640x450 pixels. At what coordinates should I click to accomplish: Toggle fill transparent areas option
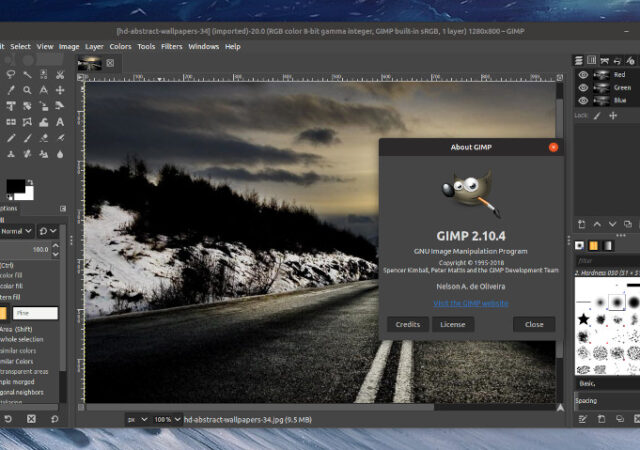point(24,372)
